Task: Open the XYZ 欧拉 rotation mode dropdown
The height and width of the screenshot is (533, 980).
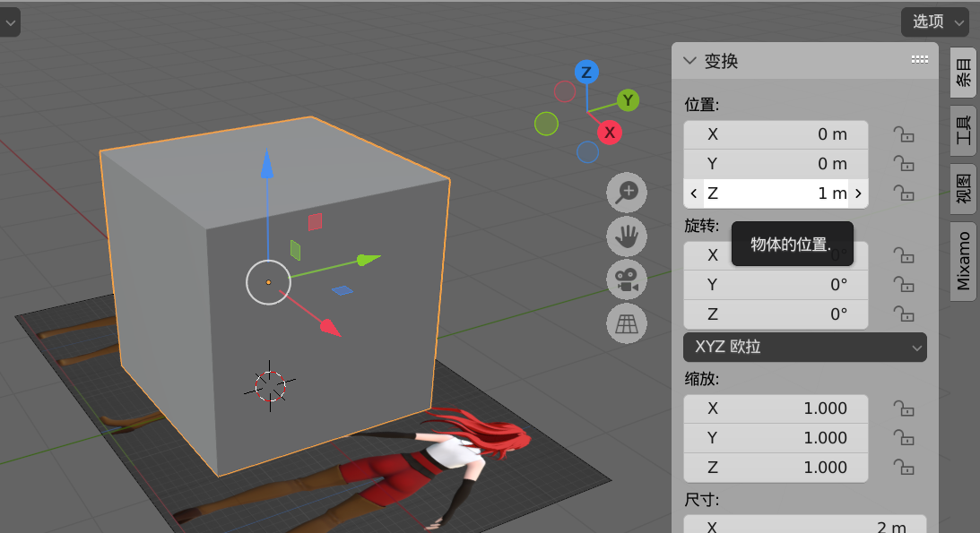Action: tap(804, 347)
